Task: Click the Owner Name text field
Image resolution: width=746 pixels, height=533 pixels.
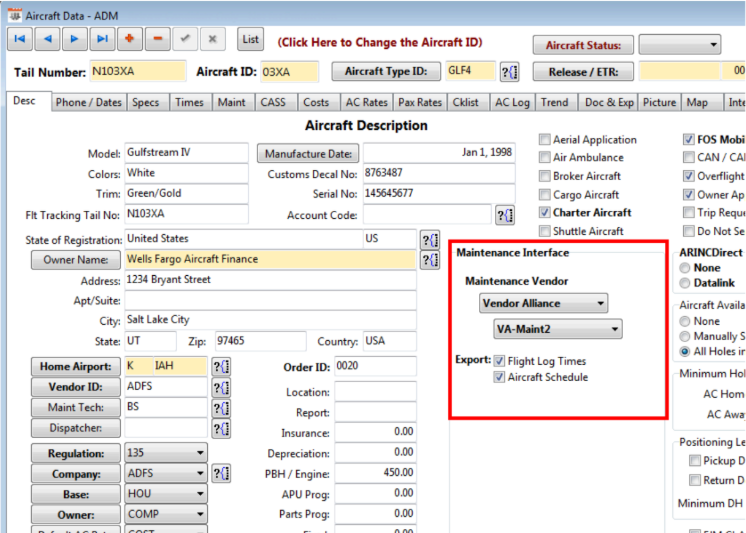Action: pyautogui.click(x=270, y=259)
